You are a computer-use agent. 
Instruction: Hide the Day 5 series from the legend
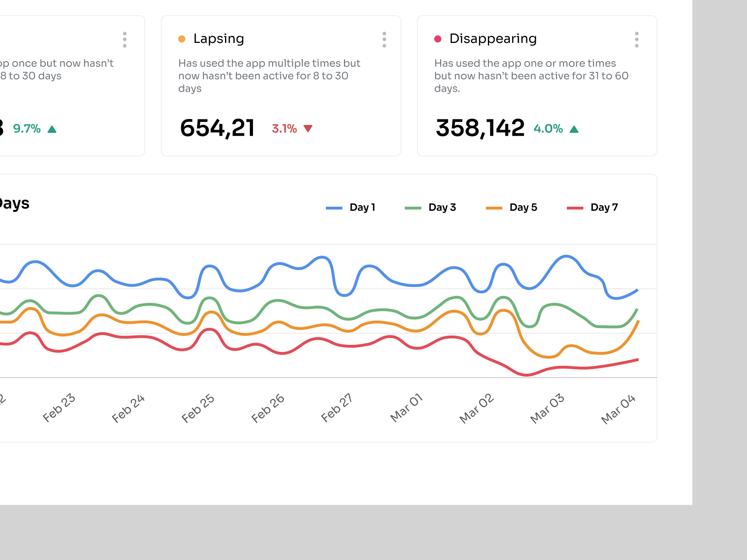[x=523, y=207]
